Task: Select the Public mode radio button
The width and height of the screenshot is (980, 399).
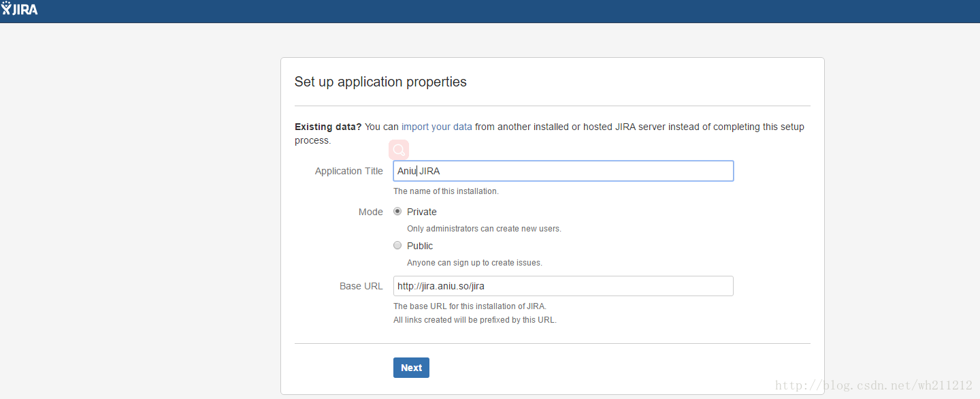Action: point(397,245)
